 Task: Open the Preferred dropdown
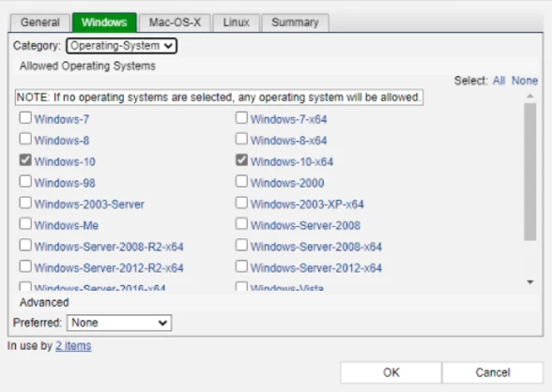(119, 323)
